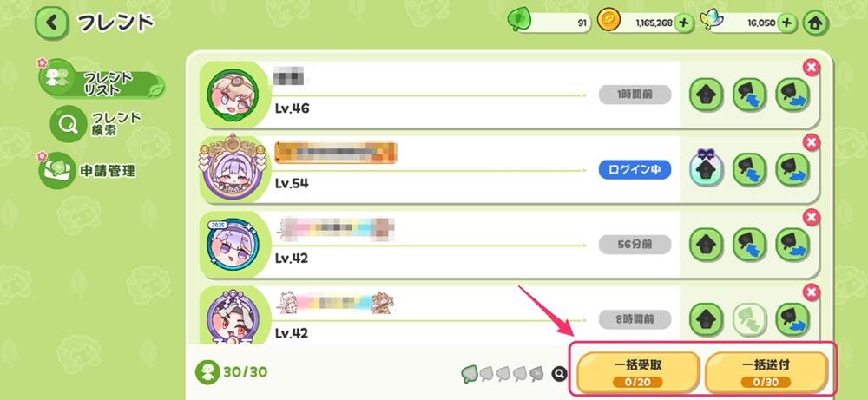Send leaf gift to Lv.54 friend
The width and height of the screenshot is (868, 400).
(x=792, y=170)
